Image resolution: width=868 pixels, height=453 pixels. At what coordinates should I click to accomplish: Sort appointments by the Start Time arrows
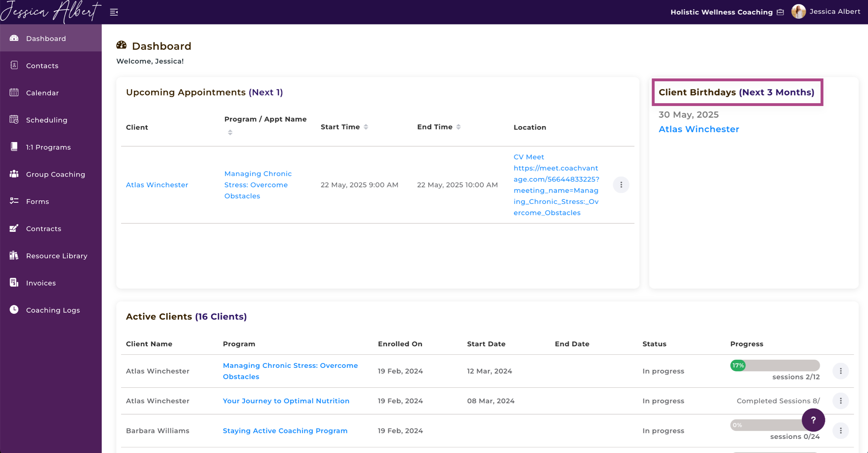366,127
